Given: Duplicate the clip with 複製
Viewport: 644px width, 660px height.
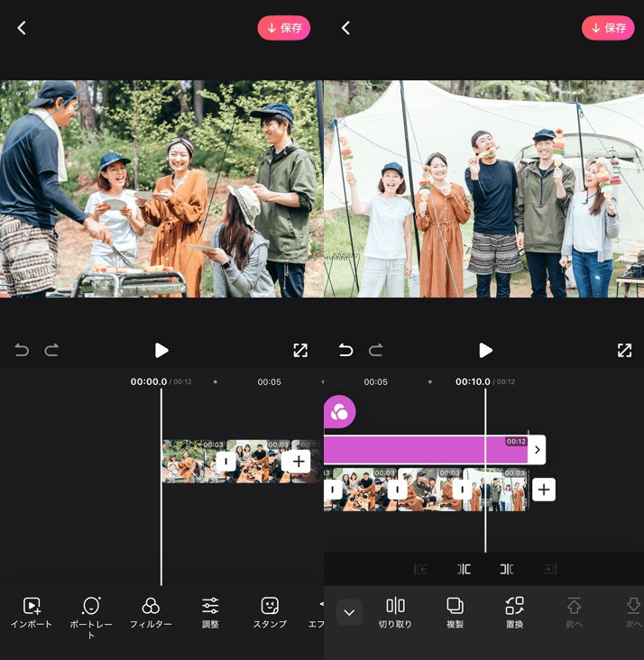Looking at the screenshot, I should [455, 613].
